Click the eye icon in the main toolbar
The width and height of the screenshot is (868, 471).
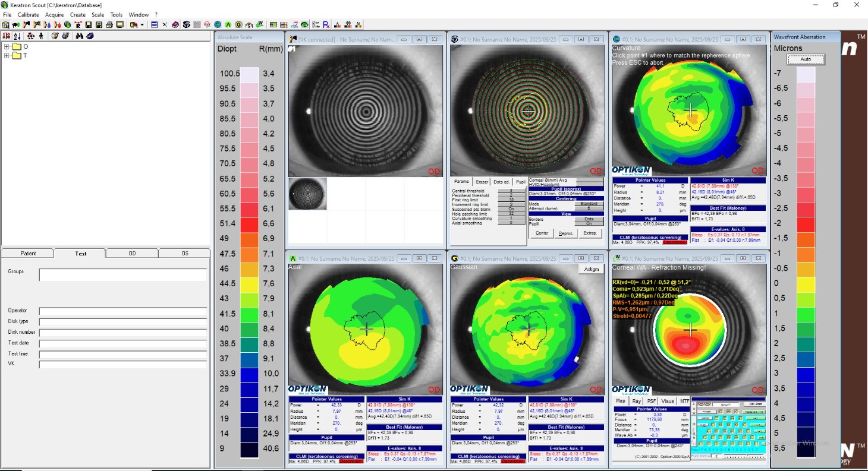[x=186, y=25]
